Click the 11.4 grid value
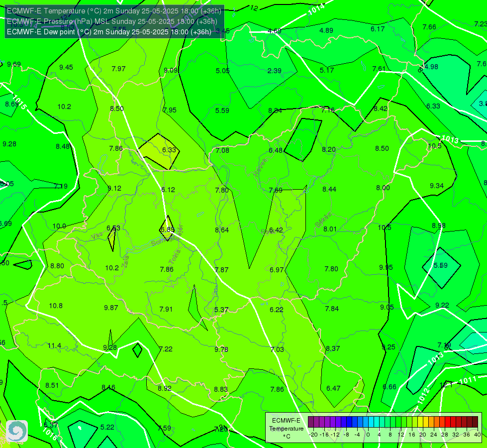Screen dimensions: 487x448 click(x=54, y=346)
